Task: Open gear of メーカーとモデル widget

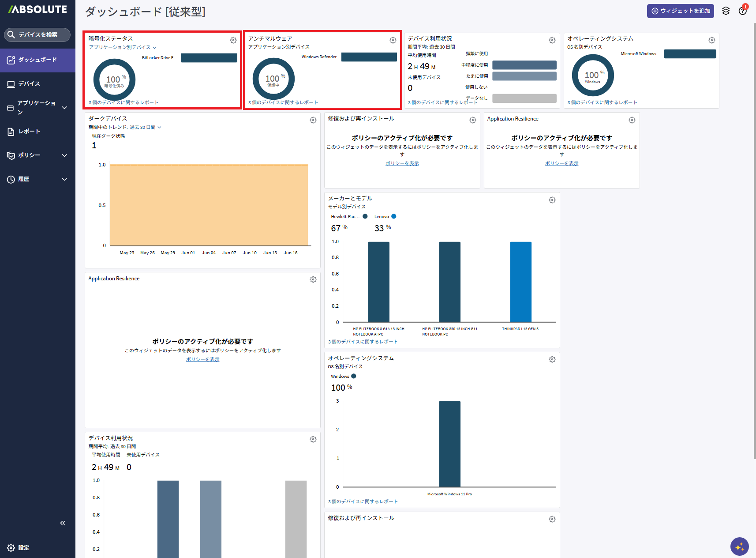Action: [x=552, y=200]
